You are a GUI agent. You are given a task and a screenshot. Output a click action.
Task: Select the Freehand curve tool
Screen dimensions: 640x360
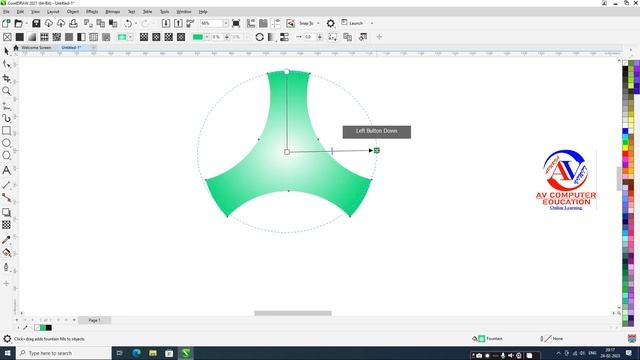click(6, 106)
